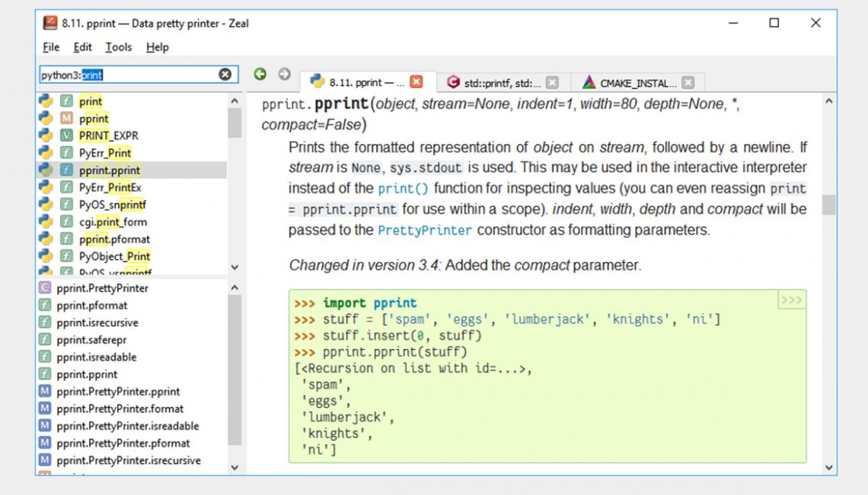
Task: Select the PRINT_EXPR result
Action: [132, 136]
